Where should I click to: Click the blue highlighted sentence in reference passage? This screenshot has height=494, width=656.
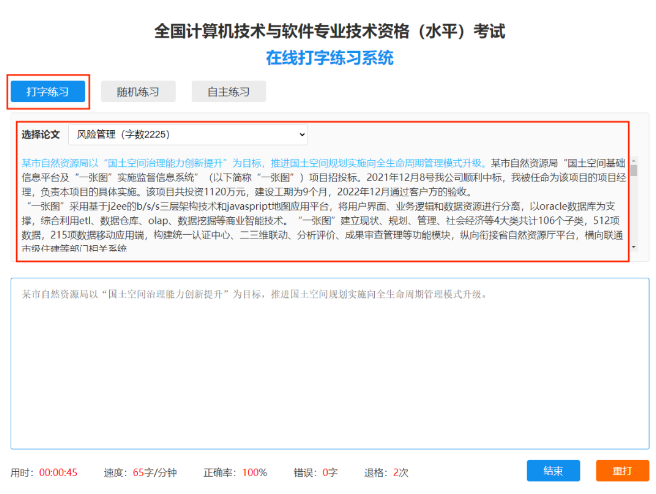tap(250, 163)
